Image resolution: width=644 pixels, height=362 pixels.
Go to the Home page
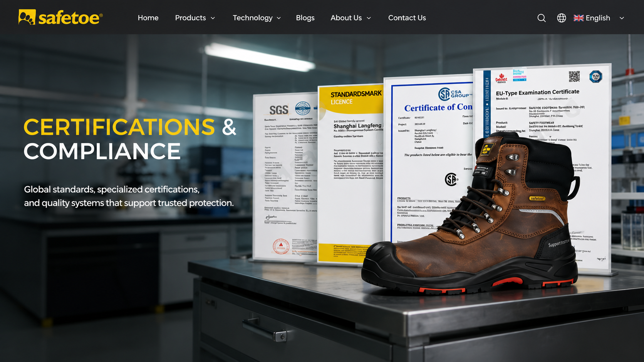point(148,18)
